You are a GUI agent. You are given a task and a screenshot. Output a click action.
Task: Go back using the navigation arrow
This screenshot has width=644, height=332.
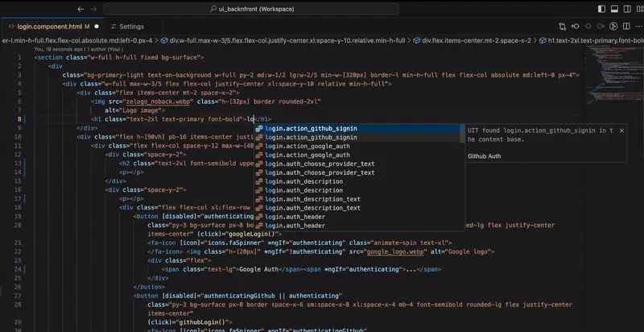coord(81,9)
